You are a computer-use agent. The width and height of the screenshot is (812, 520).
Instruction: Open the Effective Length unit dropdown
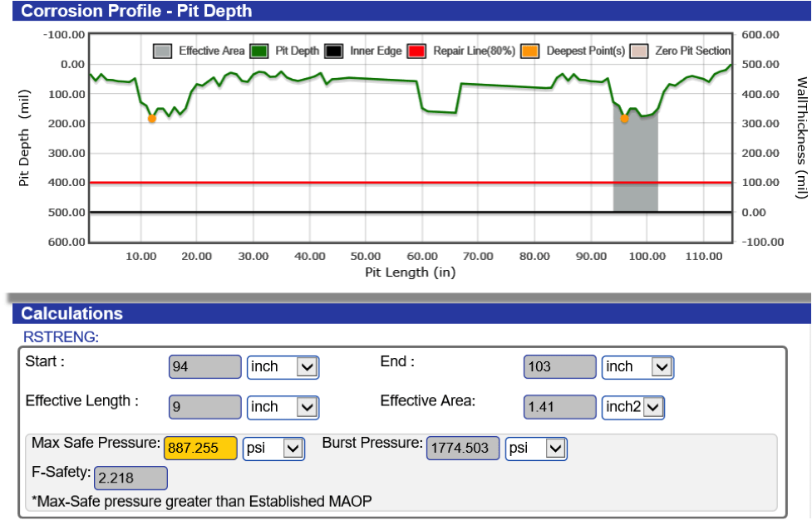tap(283, 408)
